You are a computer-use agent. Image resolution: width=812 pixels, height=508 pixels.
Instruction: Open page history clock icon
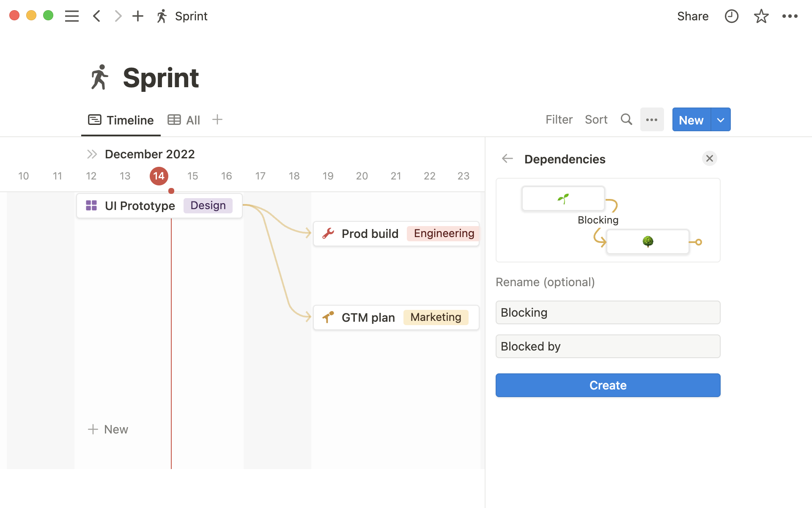click(731, 16)
